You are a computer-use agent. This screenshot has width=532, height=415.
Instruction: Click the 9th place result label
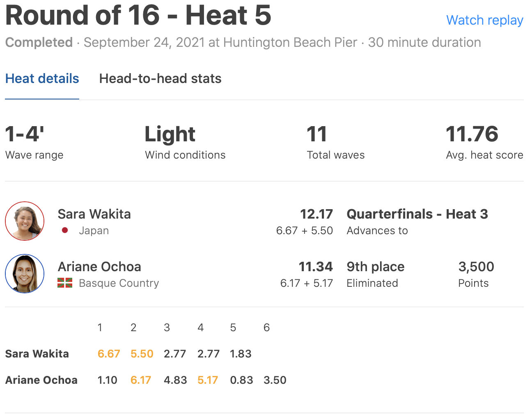point(375,267)
